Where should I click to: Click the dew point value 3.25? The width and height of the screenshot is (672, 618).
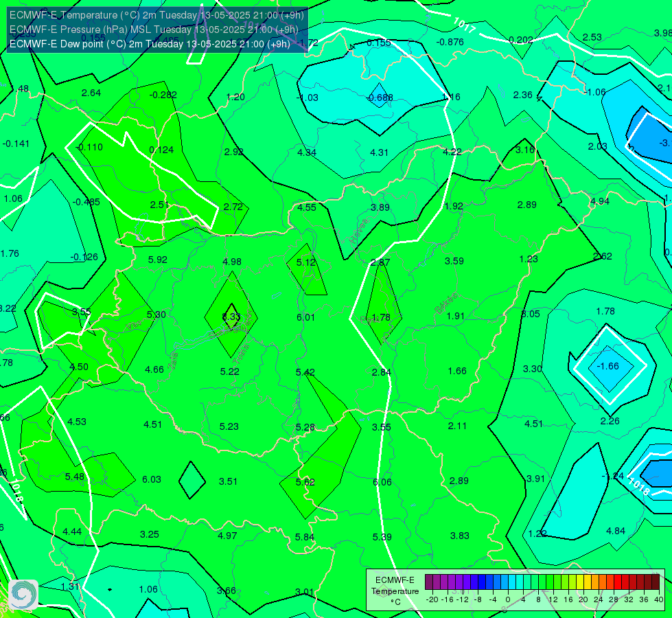click(x=150, y=534)
